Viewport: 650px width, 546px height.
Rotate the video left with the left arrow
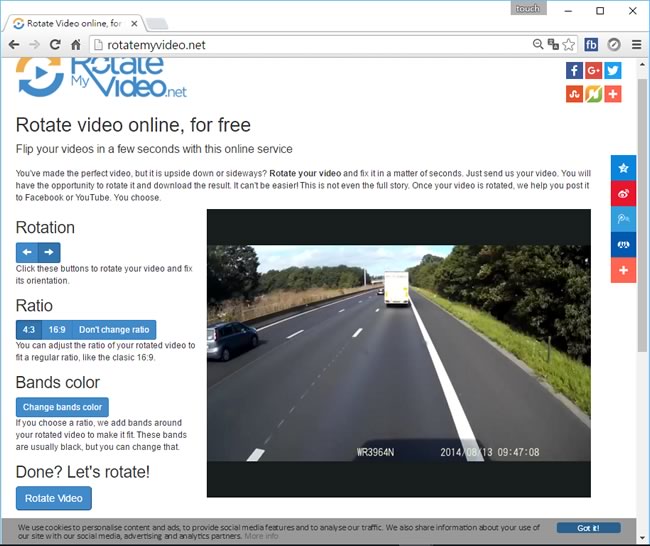(x=27, y=253)
